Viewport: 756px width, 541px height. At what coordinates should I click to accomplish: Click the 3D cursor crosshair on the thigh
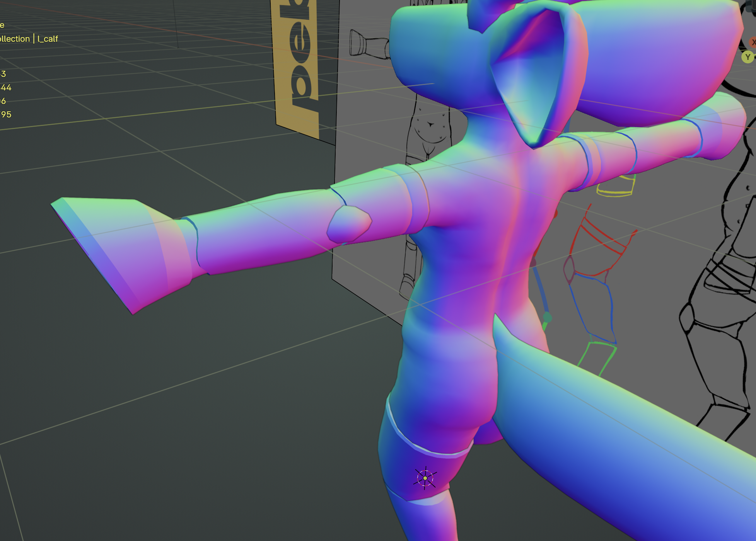coord(425,478)
